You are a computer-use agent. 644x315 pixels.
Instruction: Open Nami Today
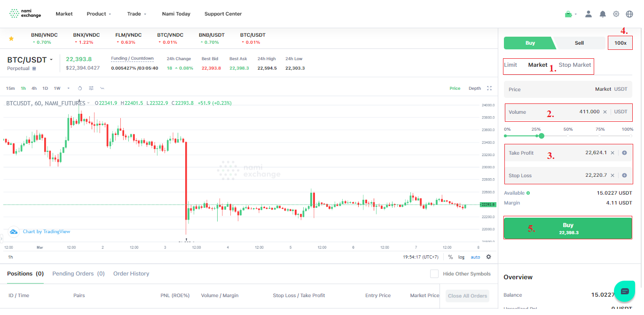[x=176, y=14]
